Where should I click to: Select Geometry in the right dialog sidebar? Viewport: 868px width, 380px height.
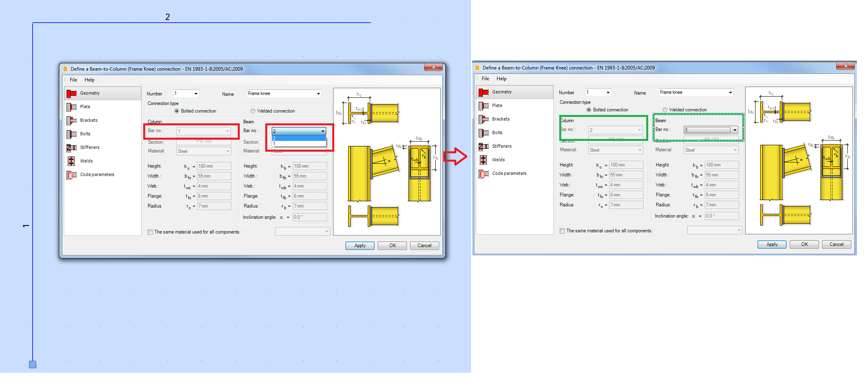[x=501, y=92]
